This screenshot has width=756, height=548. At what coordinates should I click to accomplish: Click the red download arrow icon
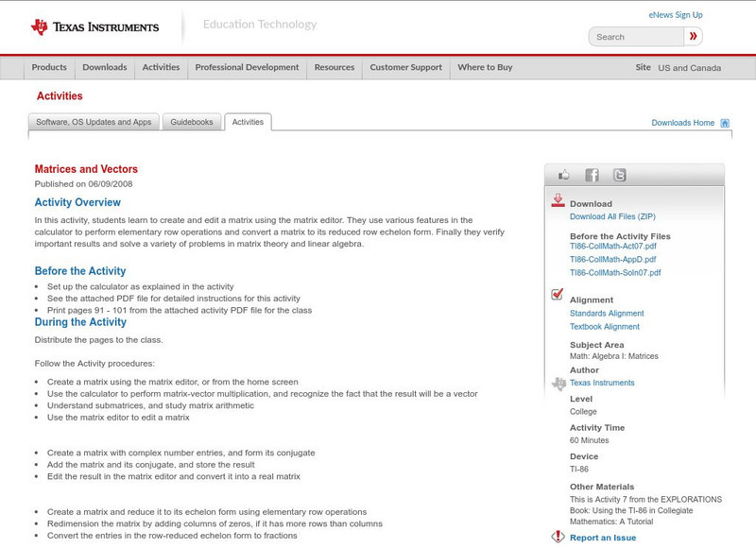558,200
